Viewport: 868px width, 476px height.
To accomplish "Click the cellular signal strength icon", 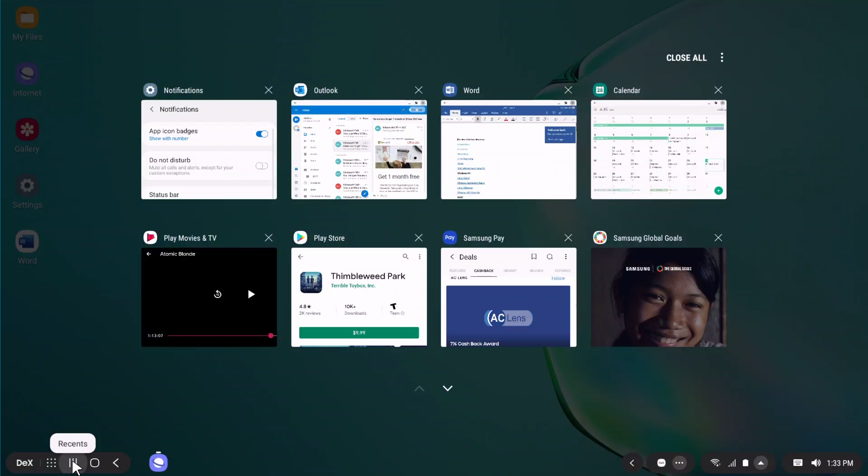I will 731,463.
